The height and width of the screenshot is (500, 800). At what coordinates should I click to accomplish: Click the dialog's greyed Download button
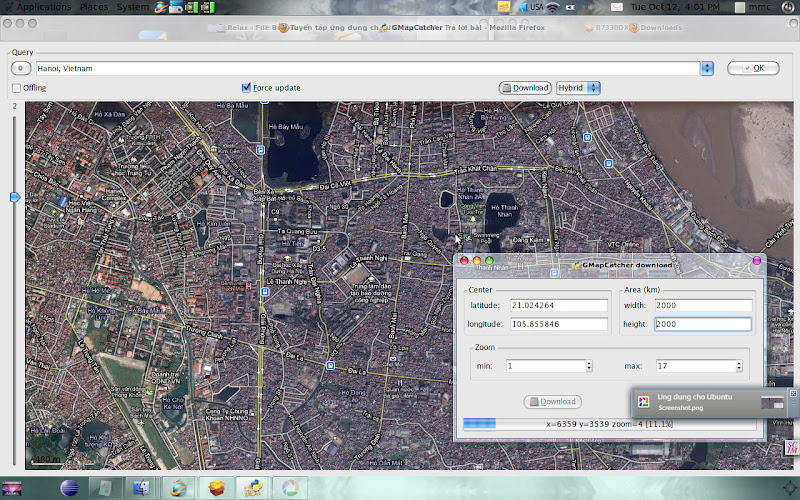point(553,402)
